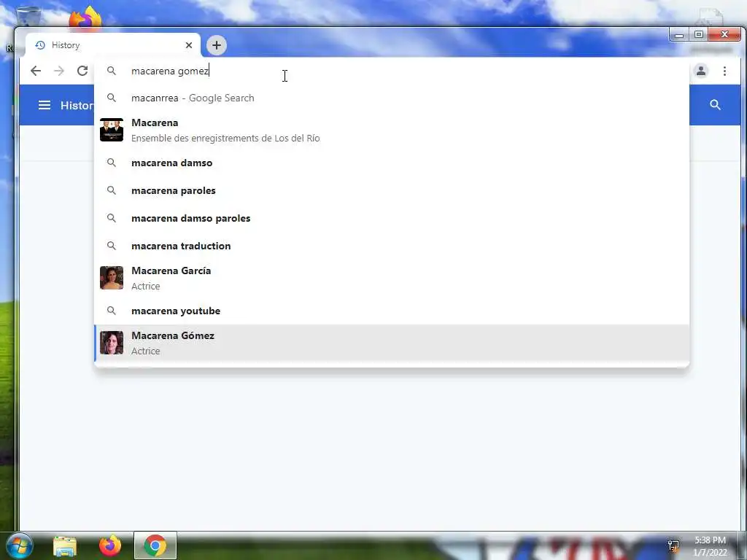Open the Windows Start menu
Screen dimensions: 747x560
tap(20, 545)
